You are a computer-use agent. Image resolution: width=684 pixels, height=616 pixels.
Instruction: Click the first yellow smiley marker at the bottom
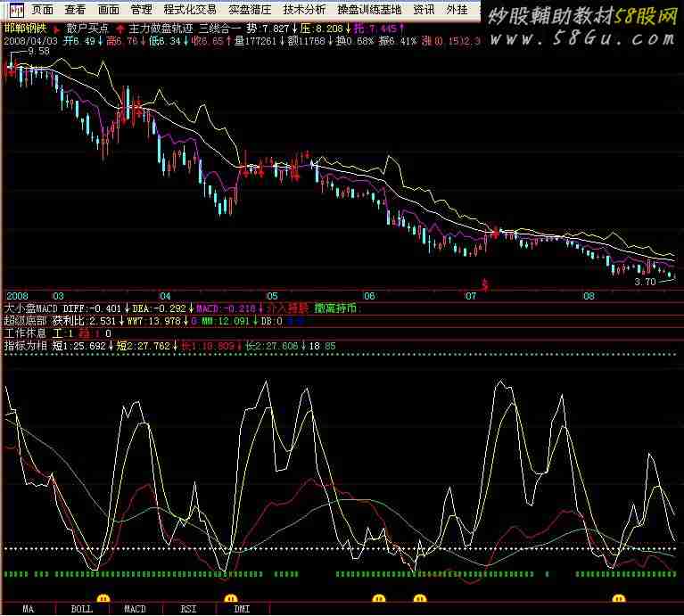(102, 597)
